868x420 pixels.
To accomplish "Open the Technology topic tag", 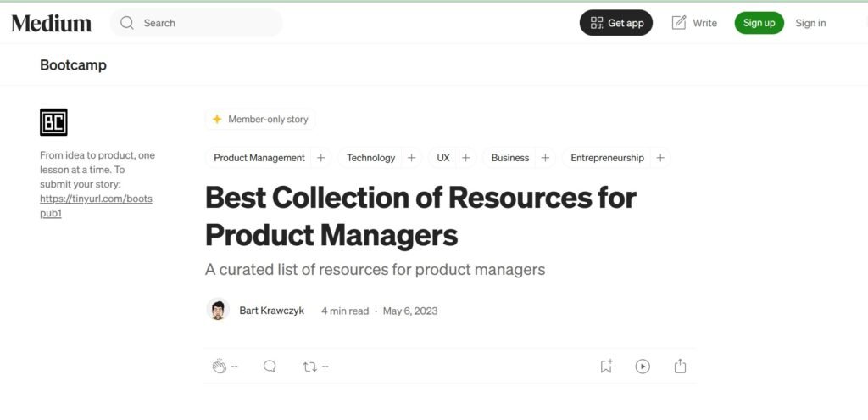I will [371, 158].
